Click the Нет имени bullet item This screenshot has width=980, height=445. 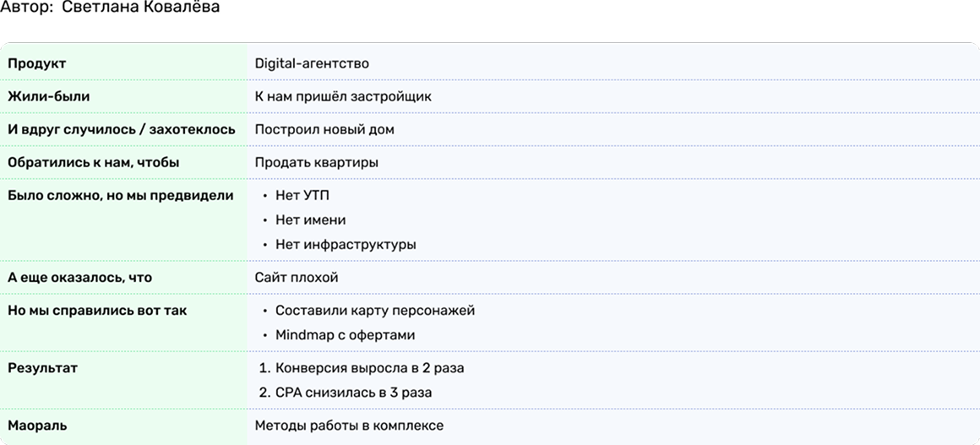pyautogui.click(x=310, y=220)
